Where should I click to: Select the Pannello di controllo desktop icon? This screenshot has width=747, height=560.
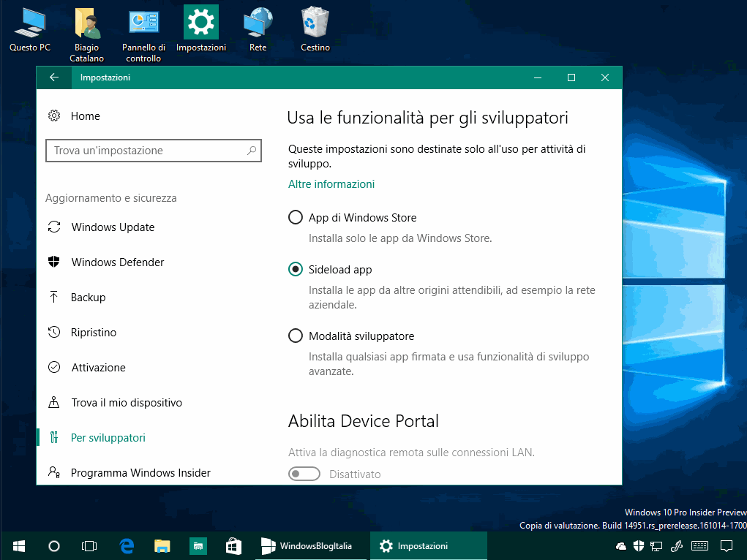[x=143, y=35]
